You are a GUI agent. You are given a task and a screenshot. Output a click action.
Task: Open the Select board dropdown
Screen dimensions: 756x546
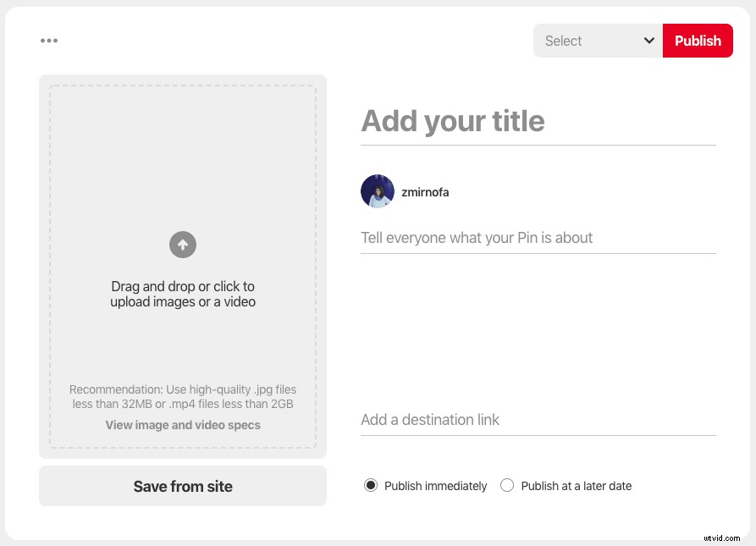[x=593, y=41]
